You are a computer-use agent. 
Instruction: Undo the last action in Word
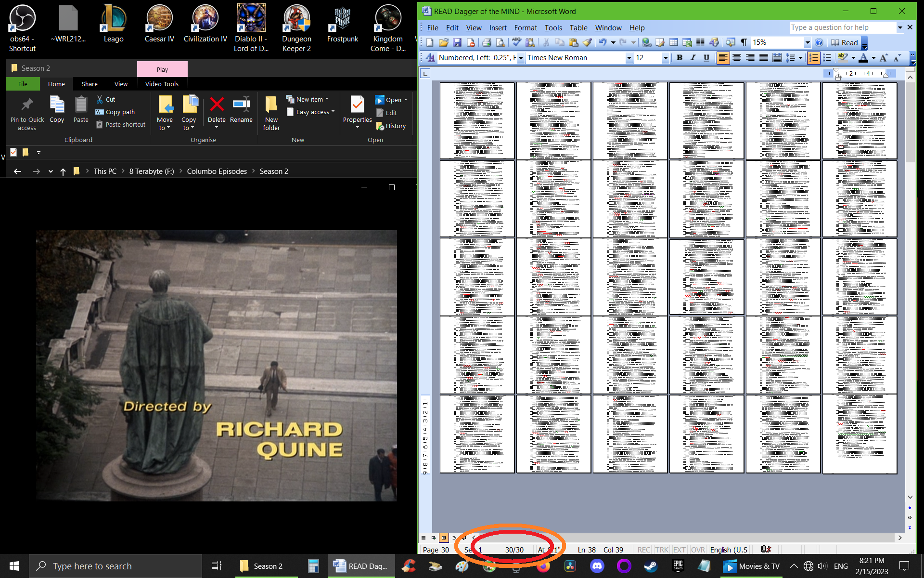(603, 43)
